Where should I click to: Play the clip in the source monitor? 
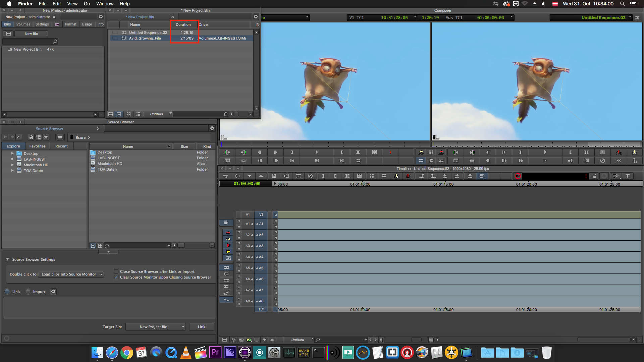[x=317, y=152]
